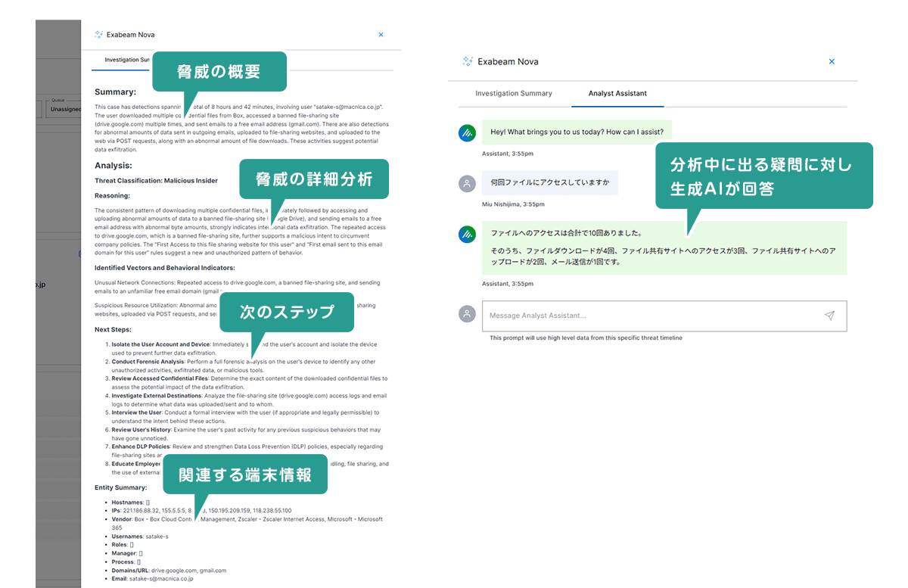Switch to the Analyst Assistant tab

[x=617, y=93]
